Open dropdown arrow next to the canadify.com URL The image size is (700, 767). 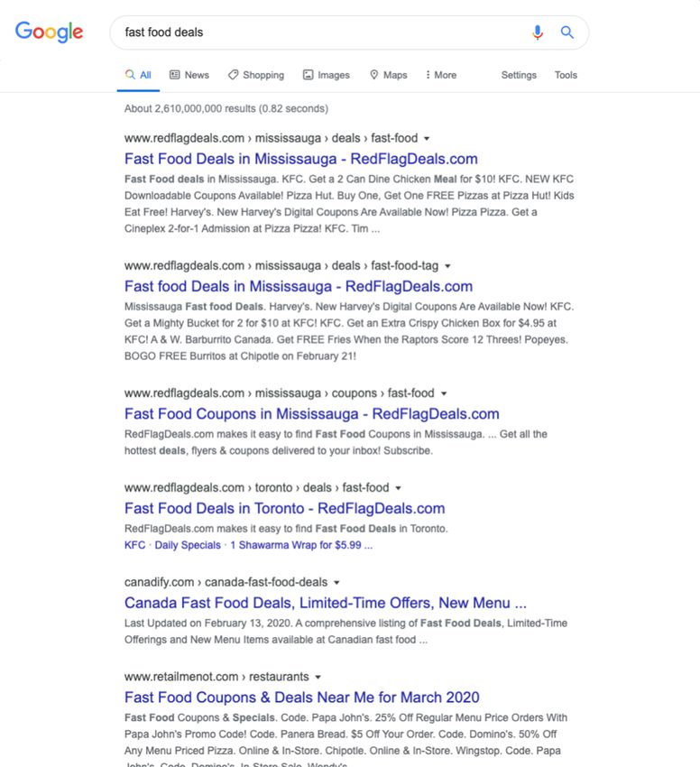tap(336, 583)
